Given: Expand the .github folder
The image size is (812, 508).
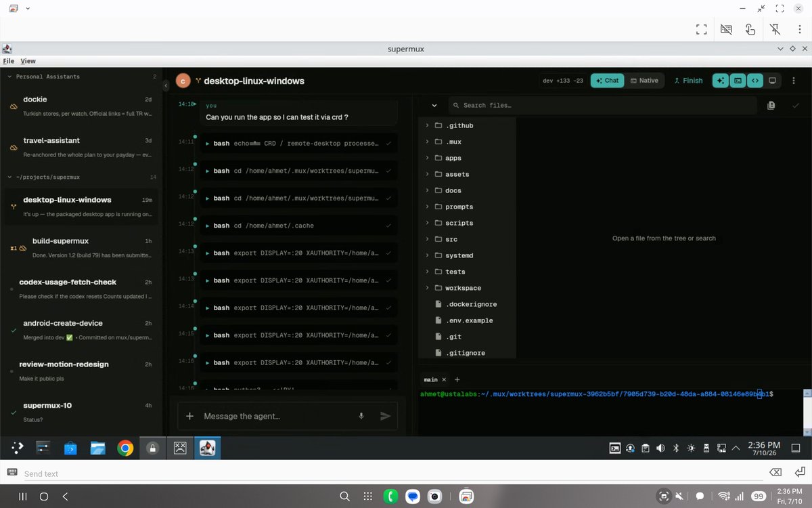Looking at the screenshot, I should pos(467,125).
